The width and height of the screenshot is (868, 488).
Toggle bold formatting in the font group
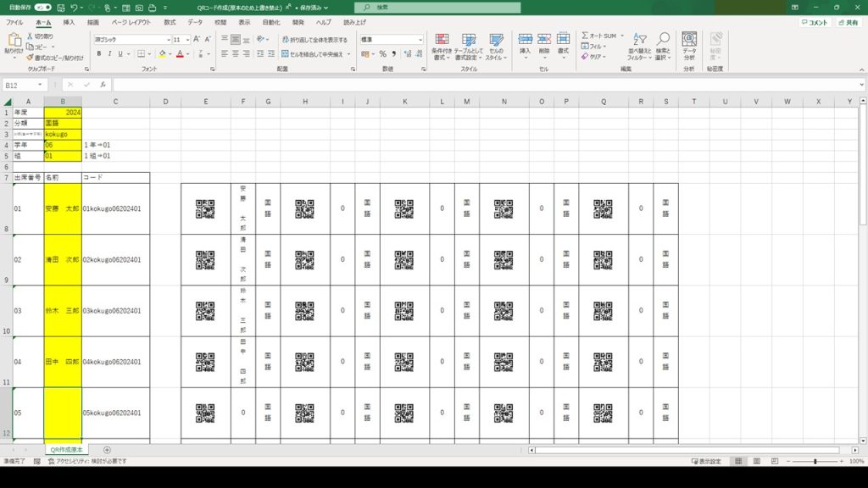click(99, 53)
